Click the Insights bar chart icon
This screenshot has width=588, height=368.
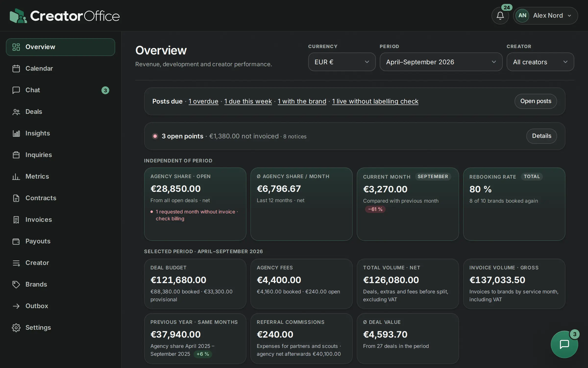pyautogui.click(x=16, y=133)
